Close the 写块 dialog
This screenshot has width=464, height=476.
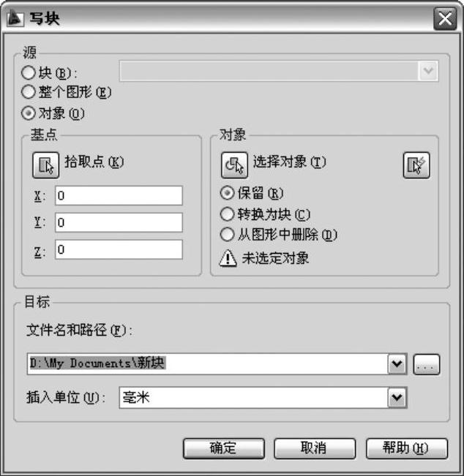click(445, 19)
